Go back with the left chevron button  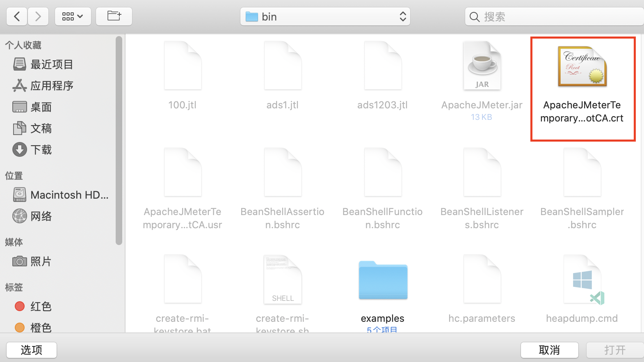click(x=17, y=16)
